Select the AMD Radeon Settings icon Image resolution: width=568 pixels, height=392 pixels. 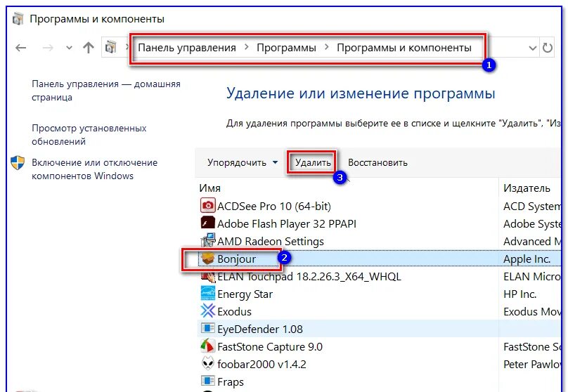tap(207, 241)
